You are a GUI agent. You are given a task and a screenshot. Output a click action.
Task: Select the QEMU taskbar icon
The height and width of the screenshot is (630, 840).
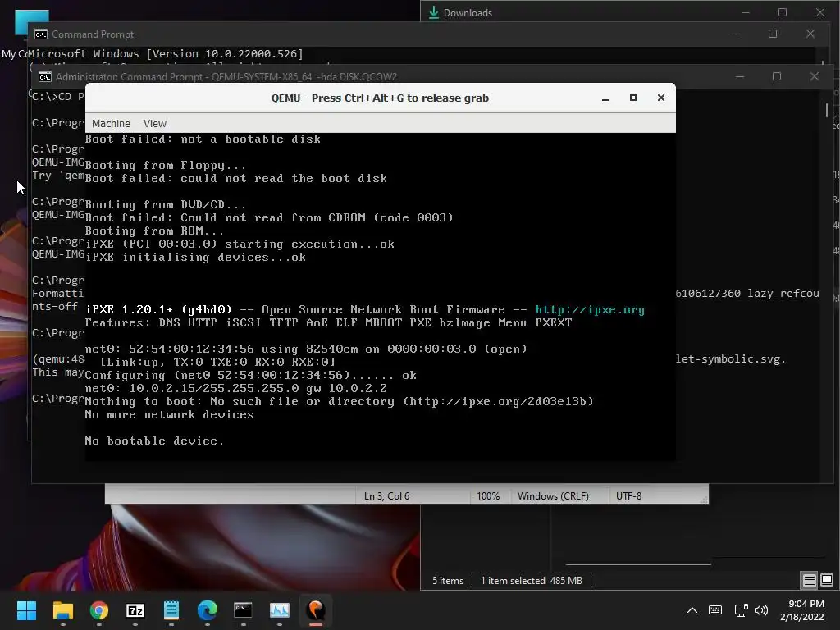316,610
